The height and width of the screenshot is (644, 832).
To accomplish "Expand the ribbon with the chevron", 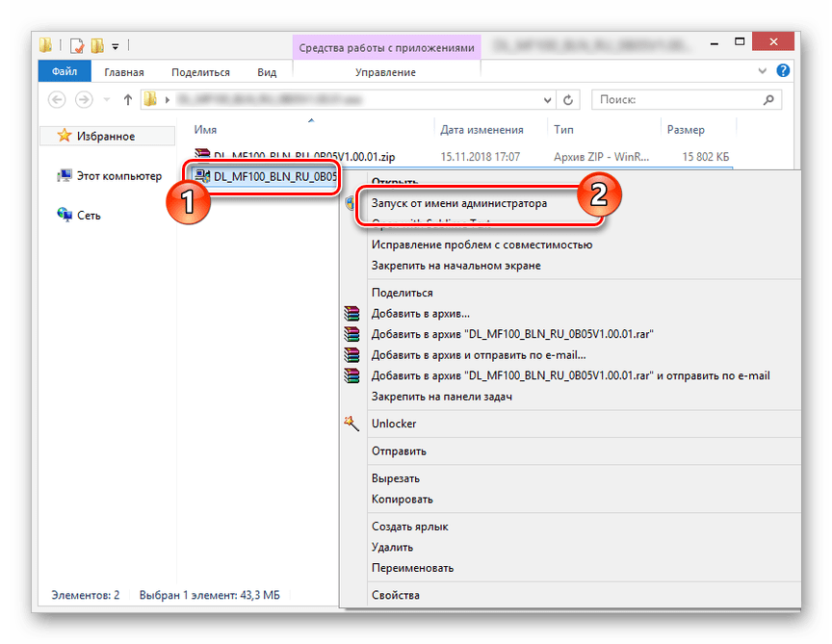I will coord(763,70).
